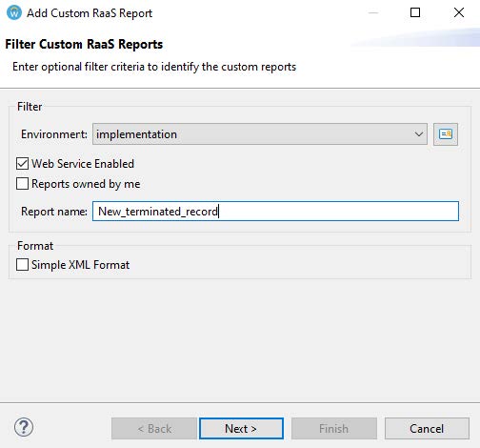
Task: Click the Finish button
Action: (x=334, y=429)
